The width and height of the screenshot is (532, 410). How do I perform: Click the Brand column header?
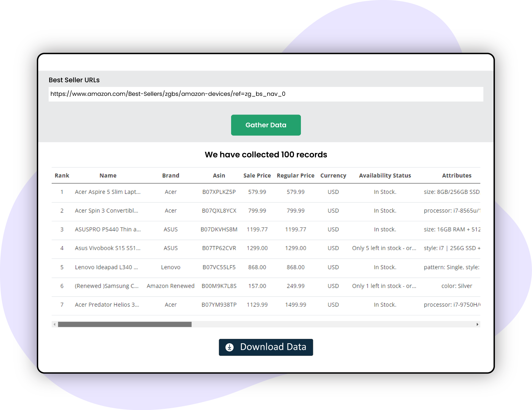point(171,175)
